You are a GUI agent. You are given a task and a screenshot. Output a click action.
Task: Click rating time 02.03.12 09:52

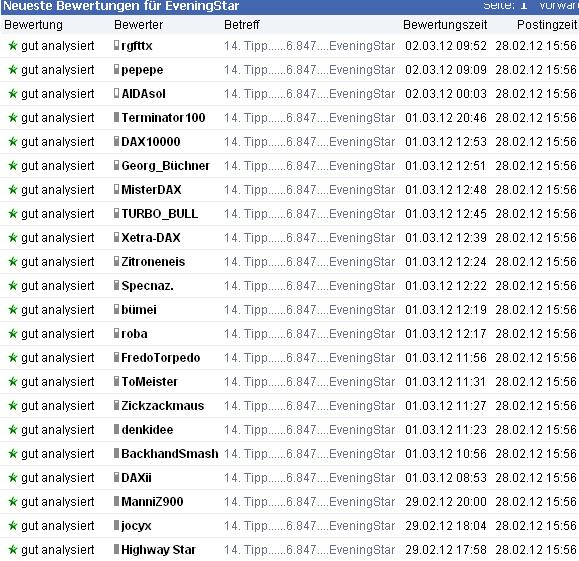pos(446,46)
